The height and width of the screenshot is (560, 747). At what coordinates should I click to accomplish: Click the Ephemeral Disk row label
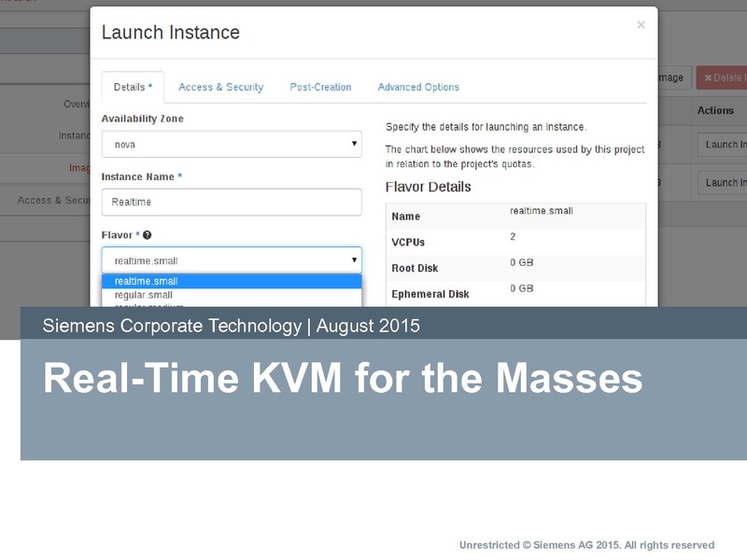pyautogui.click(x=430, y=294)
